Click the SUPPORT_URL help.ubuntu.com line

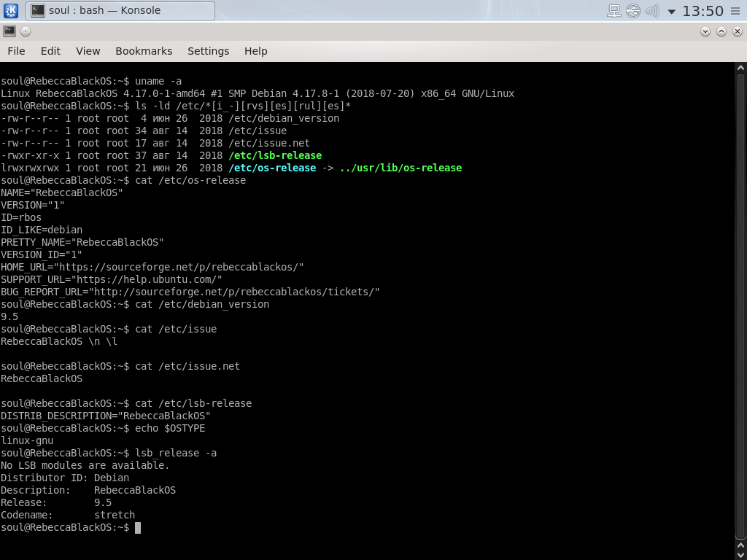[x=112, y=279]
